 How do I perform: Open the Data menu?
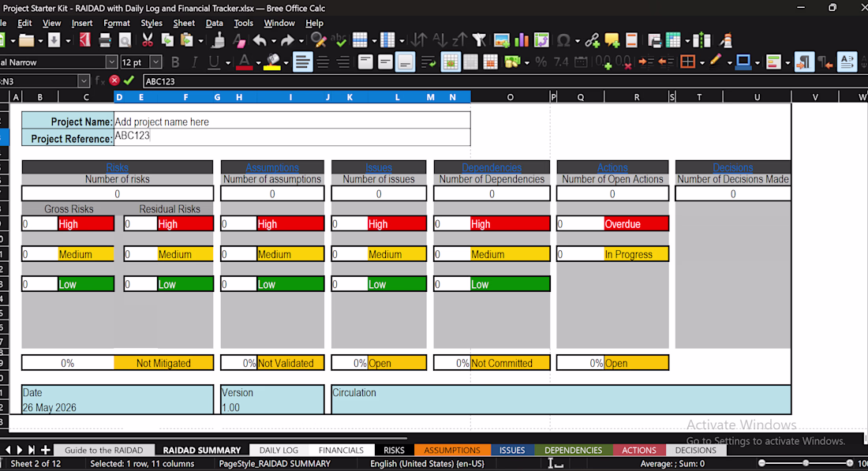(214, 23)
